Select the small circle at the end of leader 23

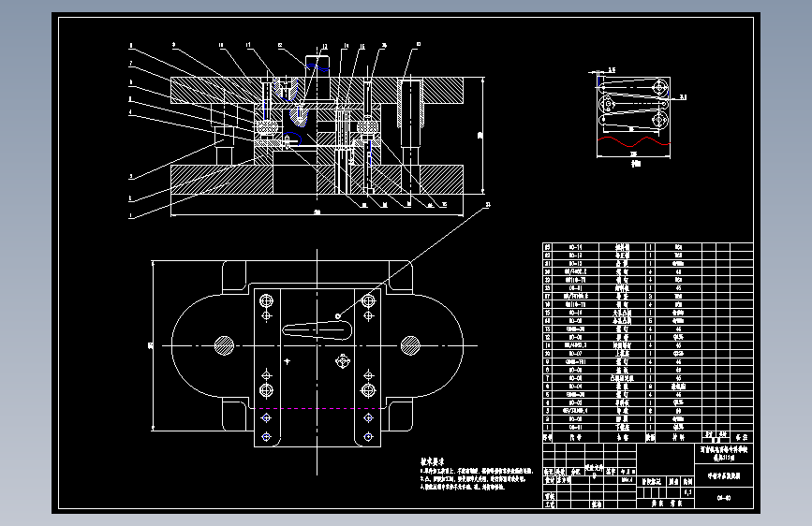pyautogui.click(x=338, y=316)
